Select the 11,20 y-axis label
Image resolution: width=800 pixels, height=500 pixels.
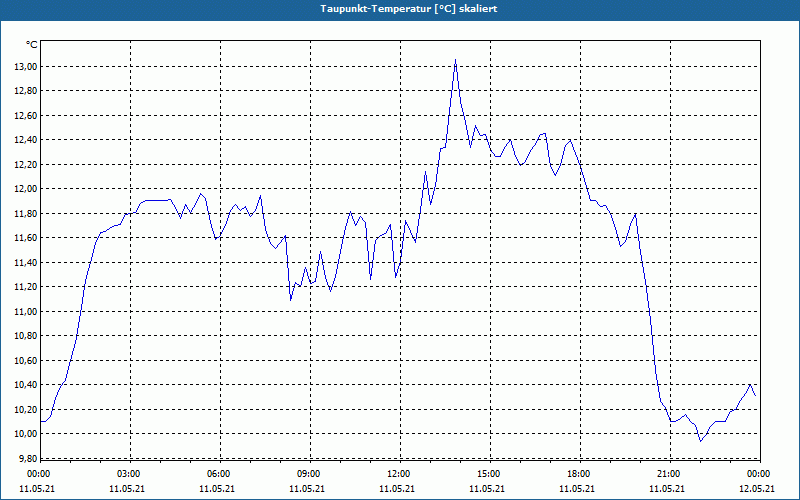point(24,287)
